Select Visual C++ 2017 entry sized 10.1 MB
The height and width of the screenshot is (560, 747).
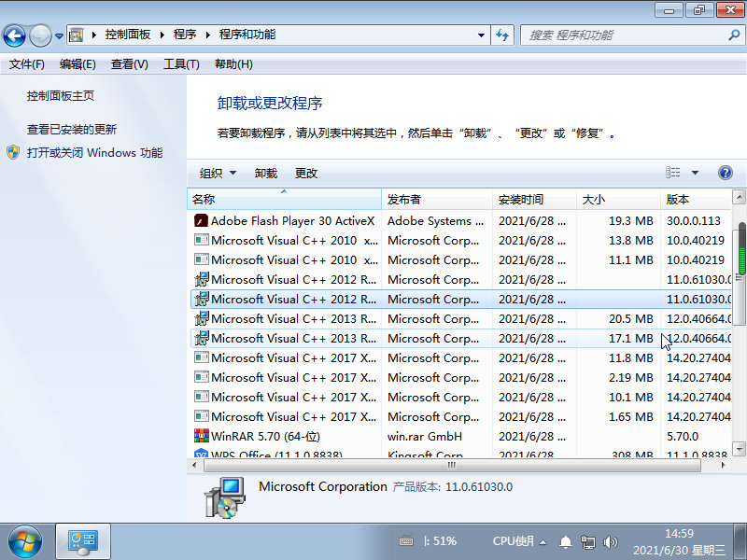click(460, 398)
